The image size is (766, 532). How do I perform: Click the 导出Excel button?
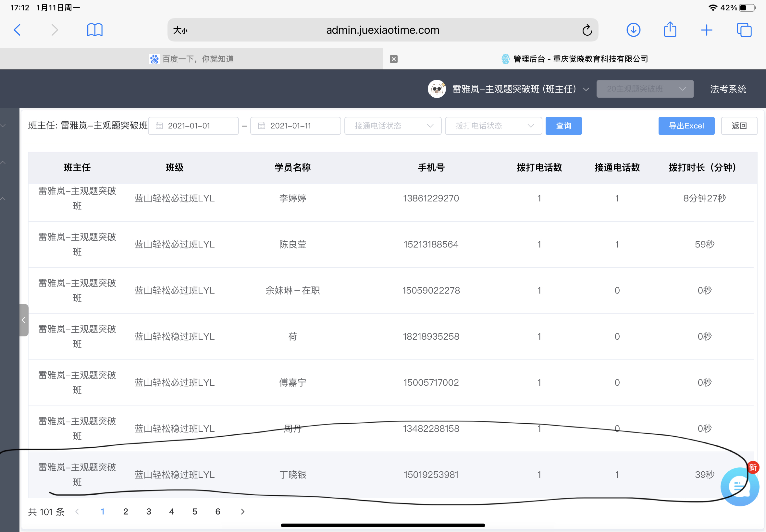coord(686,126)
